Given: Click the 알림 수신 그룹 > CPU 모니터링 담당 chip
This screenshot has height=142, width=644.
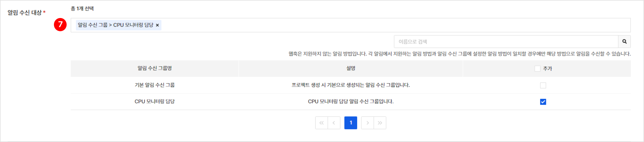Looking at the screenshot, I should pos(116,25).
